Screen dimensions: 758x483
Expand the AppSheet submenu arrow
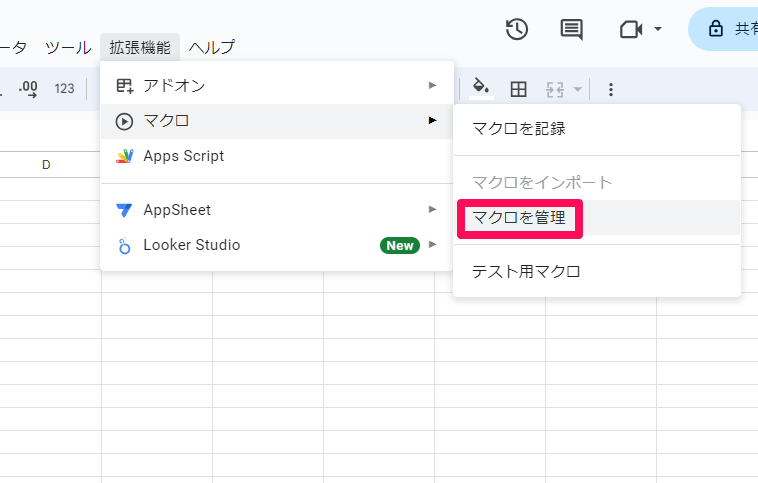433,209
